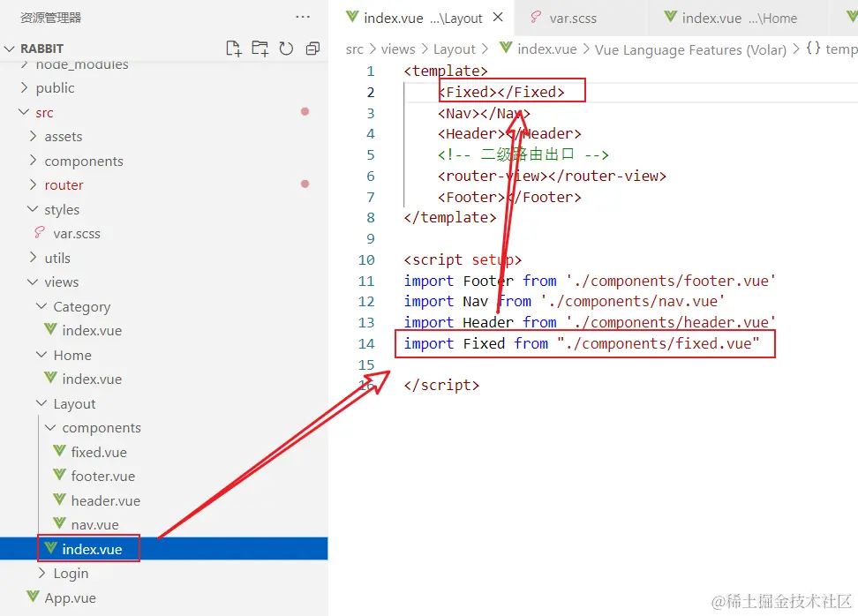The width and height of the screenshot is (858, 616).
Task: Open footer.vue in the file tree
Action: [x=103, y=476]
